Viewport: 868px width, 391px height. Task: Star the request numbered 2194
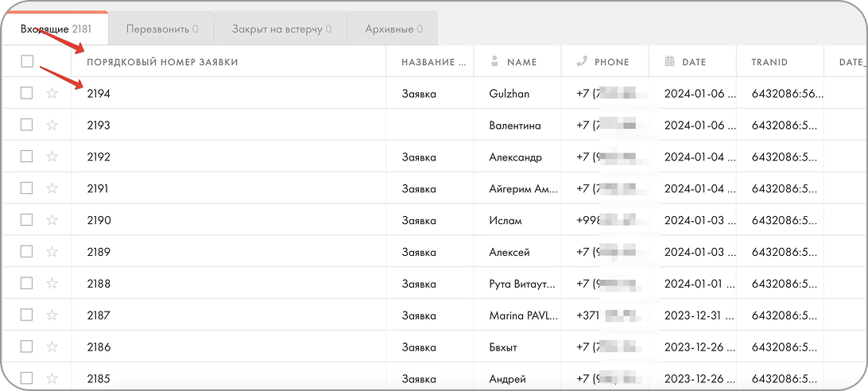tap(52, 93)
